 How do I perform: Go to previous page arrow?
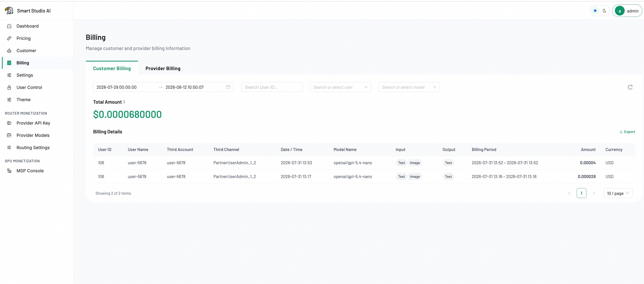point(569,193)
